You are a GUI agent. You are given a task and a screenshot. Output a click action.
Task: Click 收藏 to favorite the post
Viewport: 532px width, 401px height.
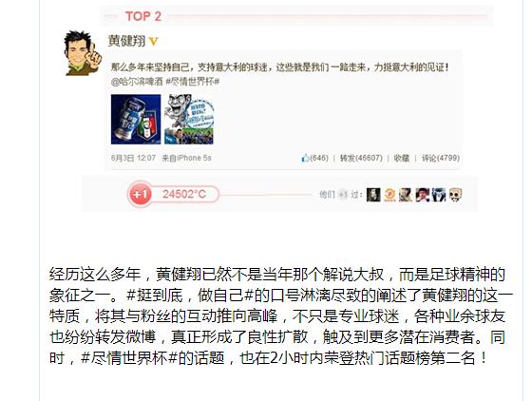pyautogui.click(x=402, y=158)
